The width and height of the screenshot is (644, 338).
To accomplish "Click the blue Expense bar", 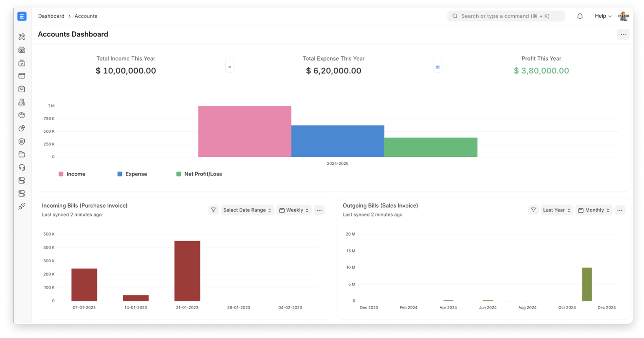I will point(337,141).
